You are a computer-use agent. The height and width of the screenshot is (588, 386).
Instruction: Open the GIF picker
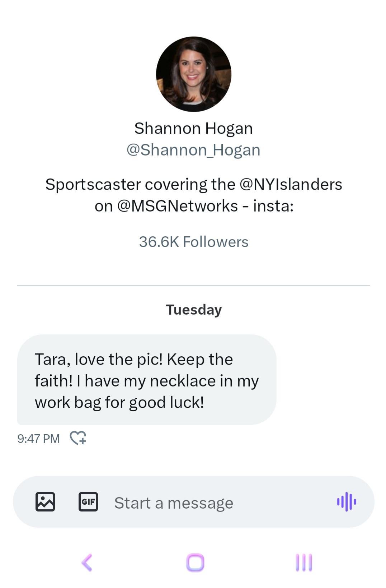88,502
